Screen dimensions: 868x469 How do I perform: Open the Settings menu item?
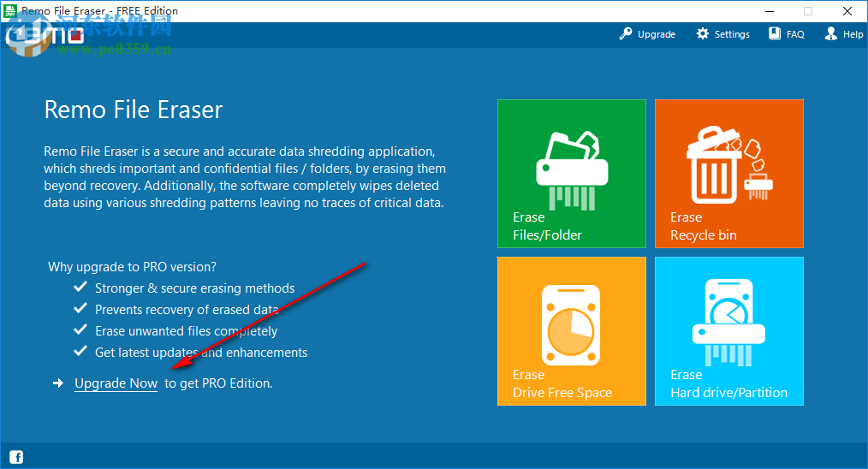tap(723, 34)
